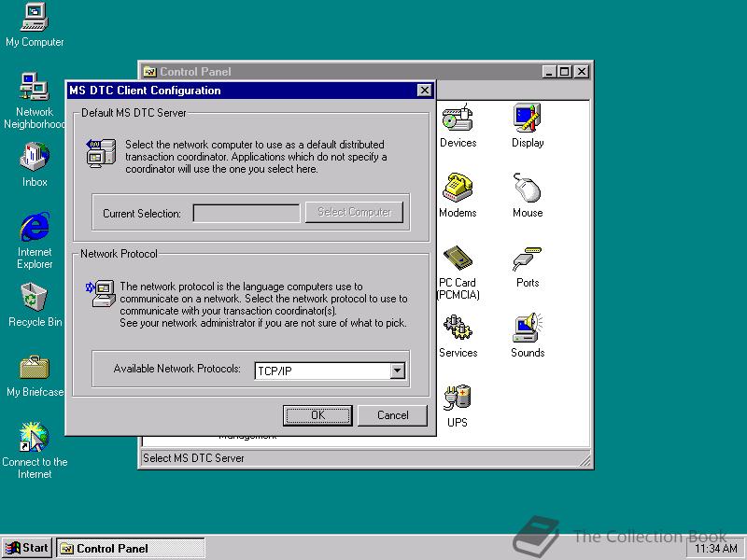This screenshot has width=747, height=560.
Task: Launch Internet Explorer from the desktop
Action: coord(35,241)
